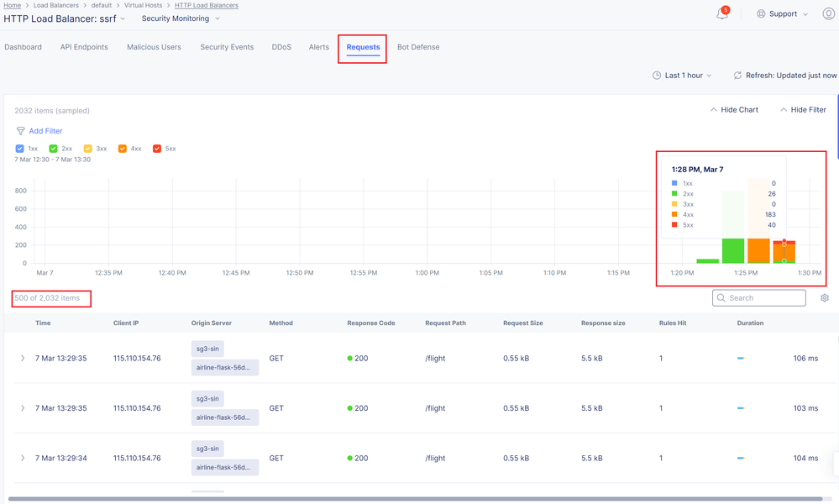
Task: Disable the 5xx response code checkbox
Action: [x=157, y=149]
